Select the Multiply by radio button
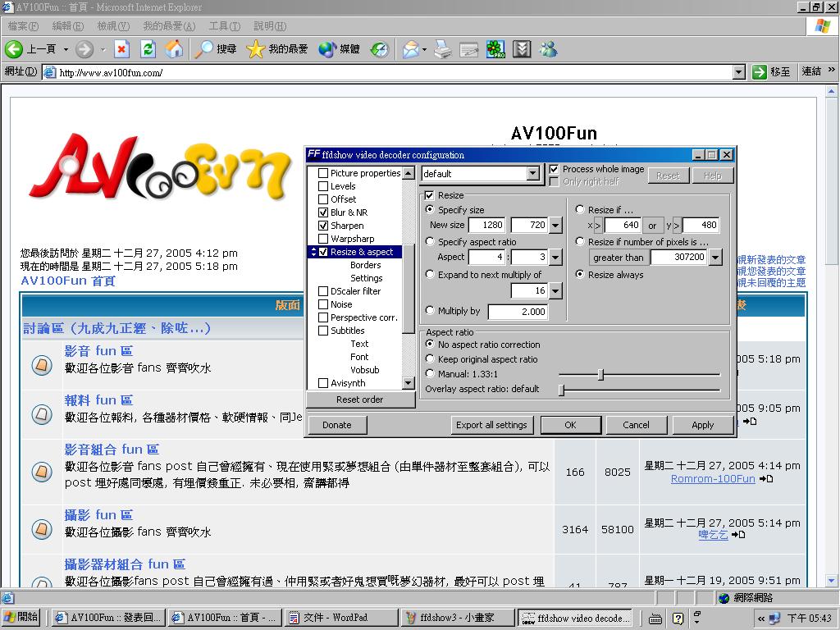Image resolution: width=840 pixels, height=630 pixels. click(431, 311)
